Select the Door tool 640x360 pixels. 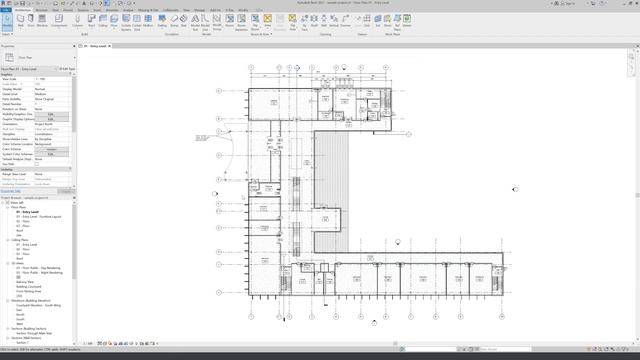(x=31, y=21)
